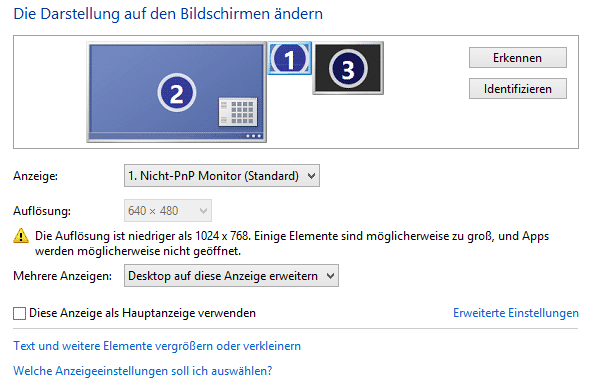
Task: Enable 'Diese Anzeige als Hauptanzeige verwenden' checkbox
Action: 19,313
